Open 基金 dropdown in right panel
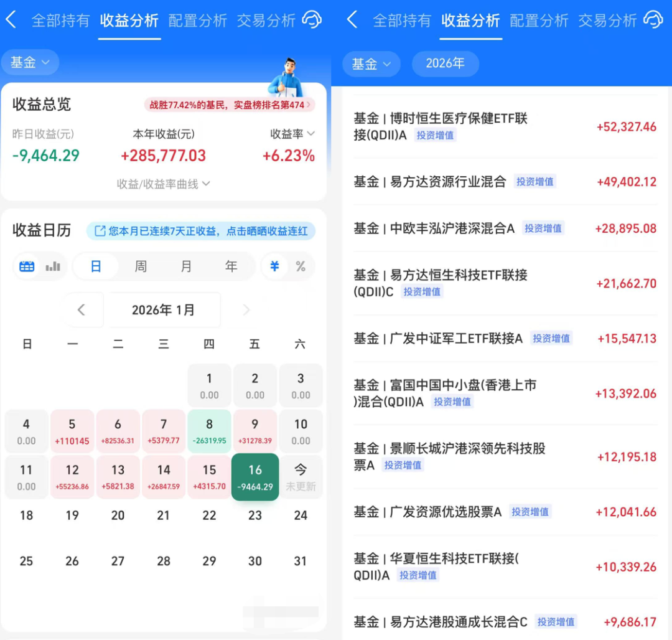 click(x=371, y=64)
